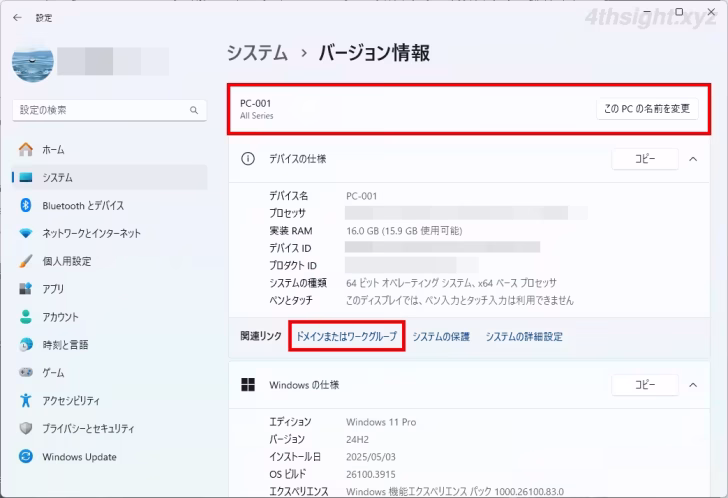Screen dimensions: 728x498
Task: Click この PC の名前を変更 button
Action: coord(647,109)
